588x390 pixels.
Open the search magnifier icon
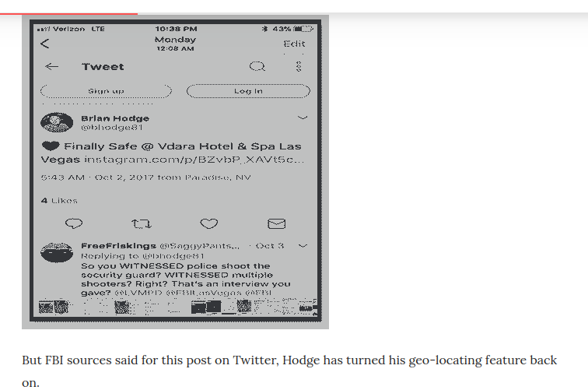point(257,66)
